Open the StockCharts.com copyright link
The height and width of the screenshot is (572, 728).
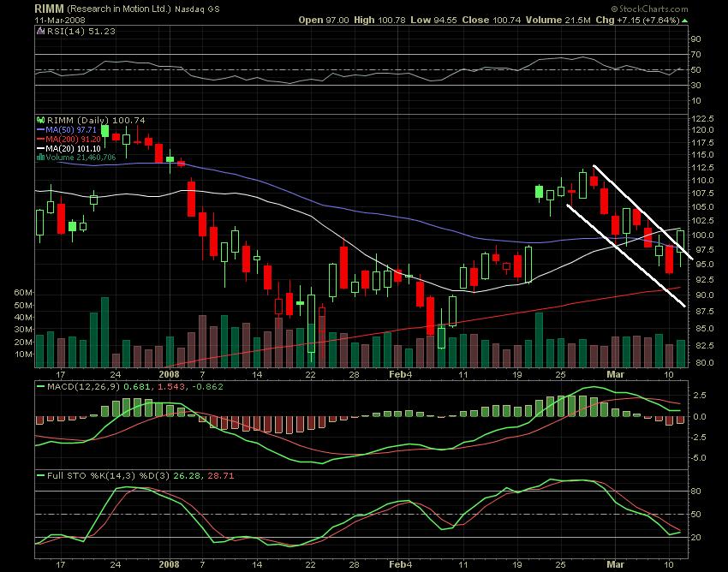[649, 9]
